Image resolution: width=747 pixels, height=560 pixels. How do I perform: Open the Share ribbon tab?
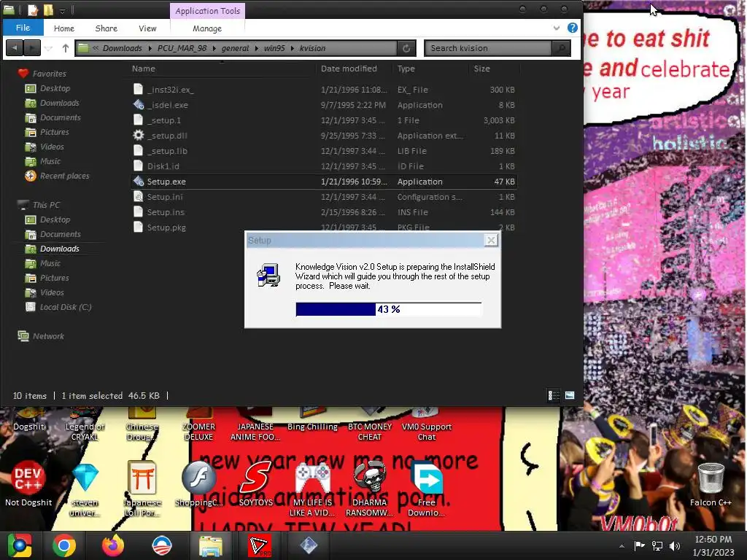coord(107,28)
